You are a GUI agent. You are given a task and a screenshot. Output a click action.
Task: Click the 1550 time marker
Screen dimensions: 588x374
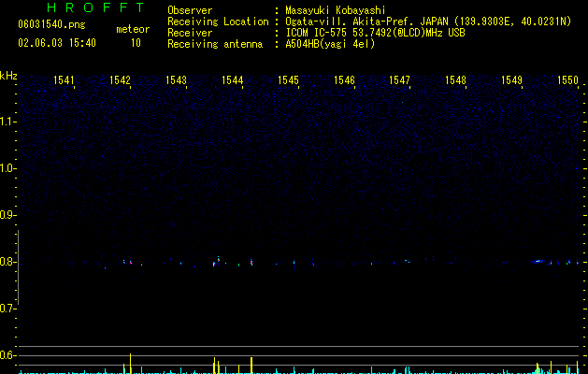[567, 79]
